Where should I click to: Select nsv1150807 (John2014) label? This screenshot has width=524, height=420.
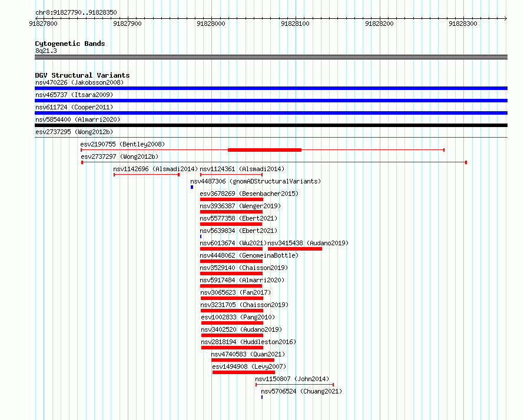(292, 379)
